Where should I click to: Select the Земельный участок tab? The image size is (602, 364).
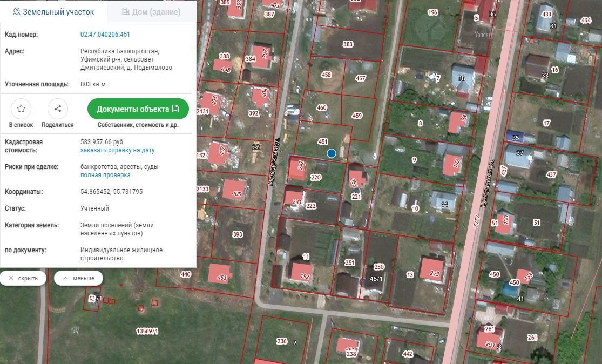(x=53, y=11)
